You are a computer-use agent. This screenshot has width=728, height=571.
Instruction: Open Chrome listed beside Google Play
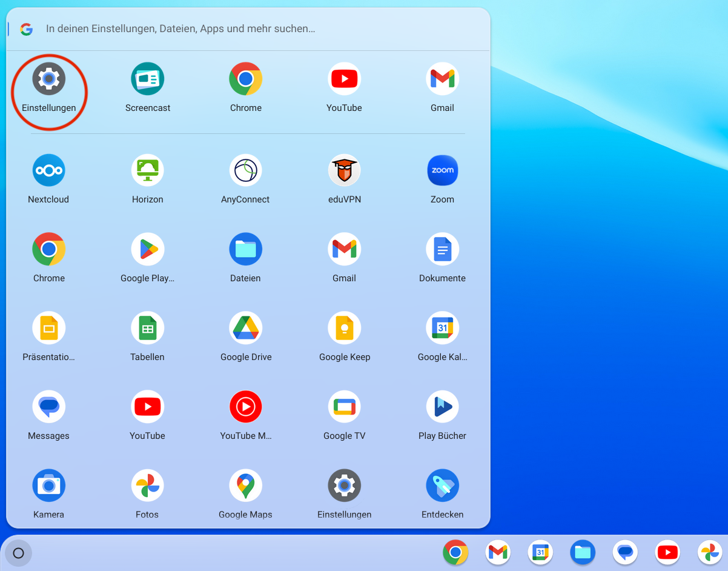[49, 249]
